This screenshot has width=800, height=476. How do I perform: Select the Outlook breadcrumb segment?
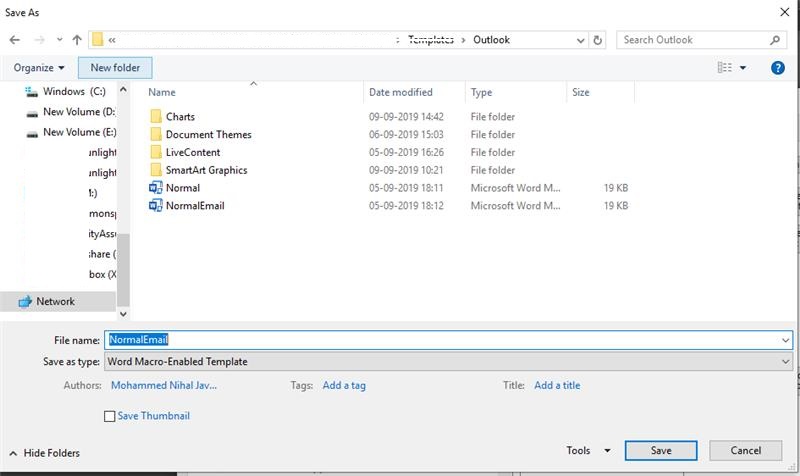pyautogui.click(x=491, y=40)
